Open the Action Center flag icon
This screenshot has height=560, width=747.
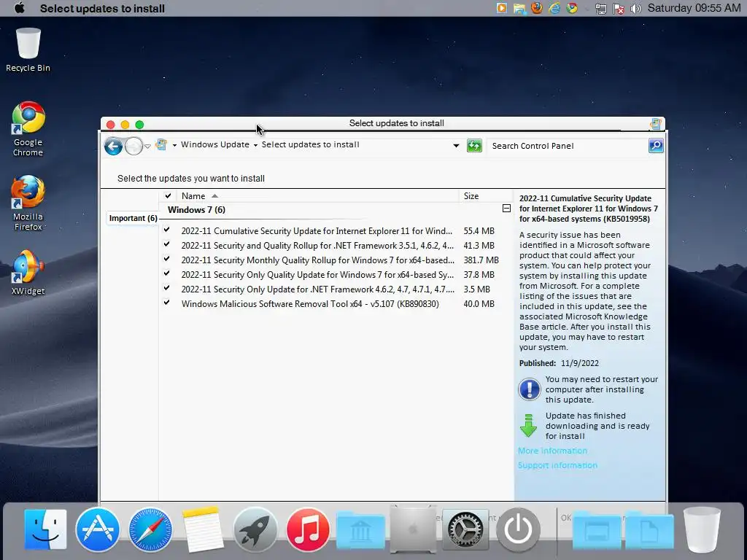(x=619, y=9)
